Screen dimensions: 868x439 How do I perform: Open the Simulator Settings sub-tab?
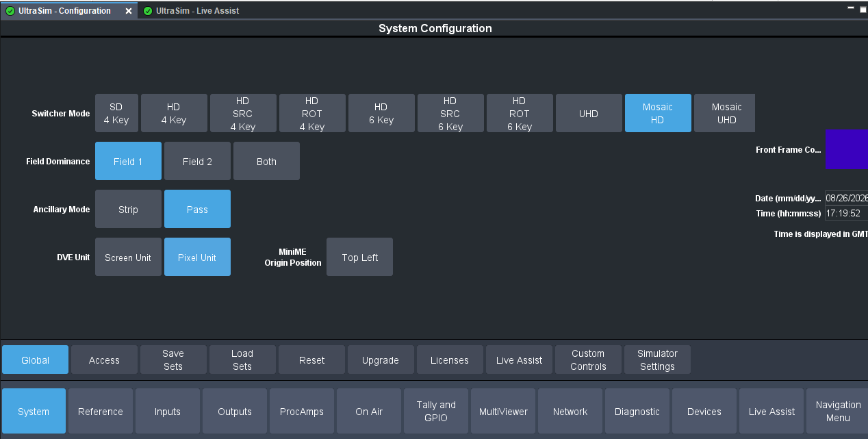tap(657, 360)
